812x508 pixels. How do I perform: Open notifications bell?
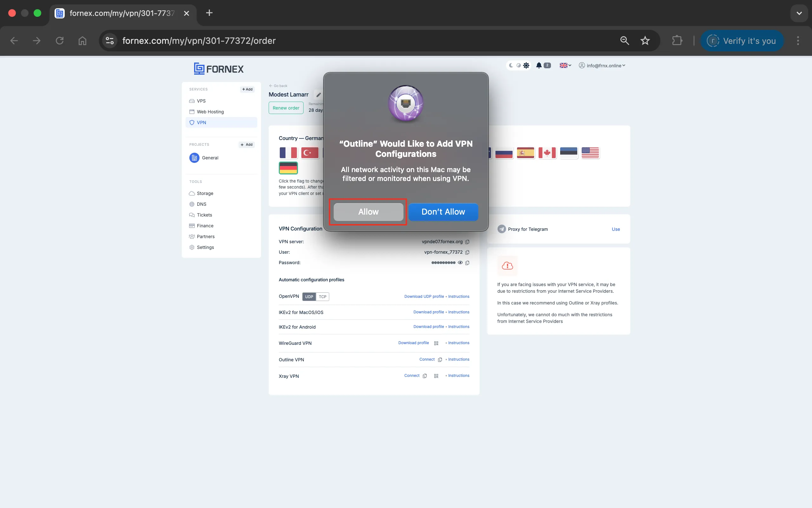pyautogui.click(x=539, y=65)
